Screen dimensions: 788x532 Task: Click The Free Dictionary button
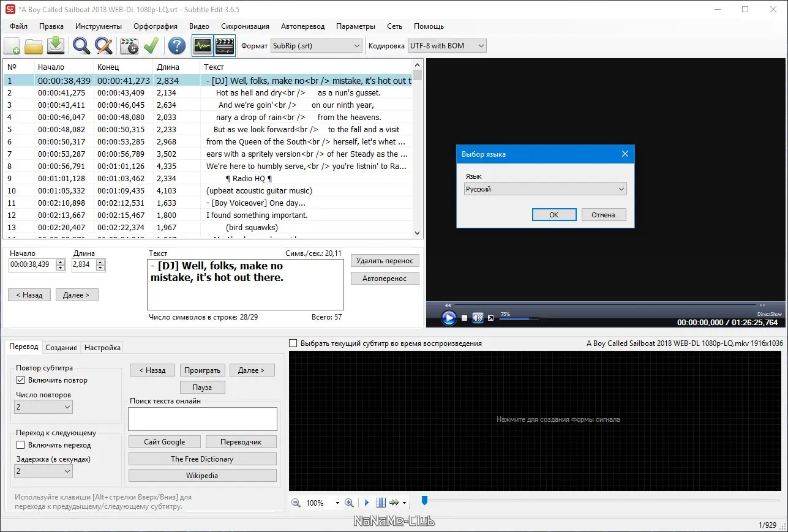tap(203, 459)
